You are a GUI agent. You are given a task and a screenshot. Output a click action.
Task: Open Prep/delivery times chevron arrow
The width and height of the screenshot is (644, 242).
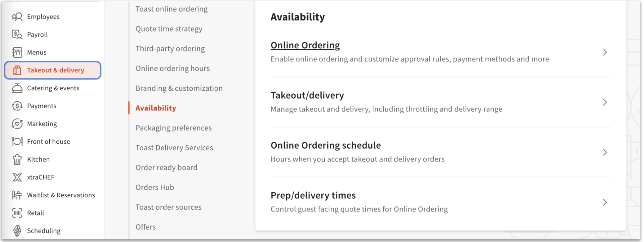605,202
